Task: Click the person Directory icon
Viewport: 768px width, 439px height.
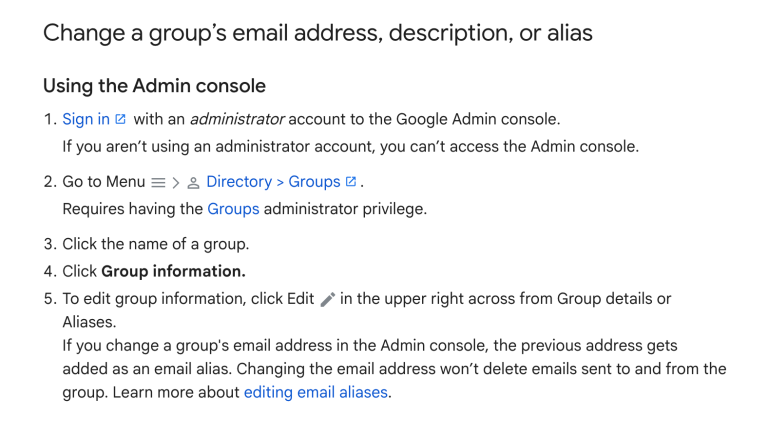Action: [193, 182]
